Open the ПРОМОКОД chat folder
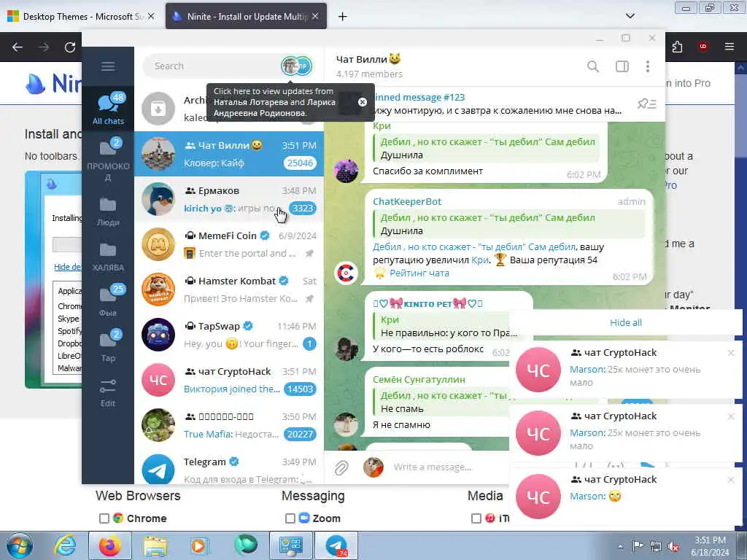Image resolution: width=747 pixels, height=560 pixels. [108, 158]
